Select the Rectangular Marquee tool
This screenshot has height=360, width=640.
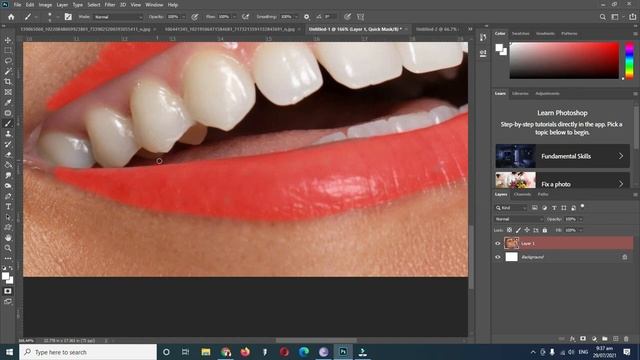pyautogui.click(x=8, y=50)
